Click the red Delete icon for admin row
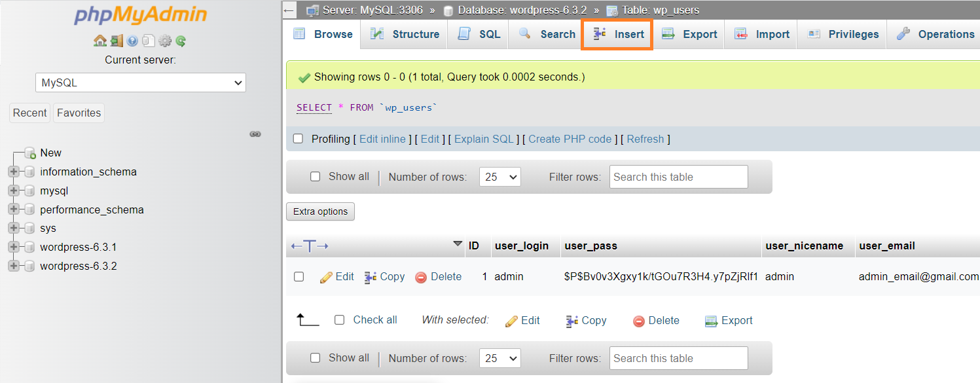The height and width of the screenshot is (383, 980). (421, 277)
